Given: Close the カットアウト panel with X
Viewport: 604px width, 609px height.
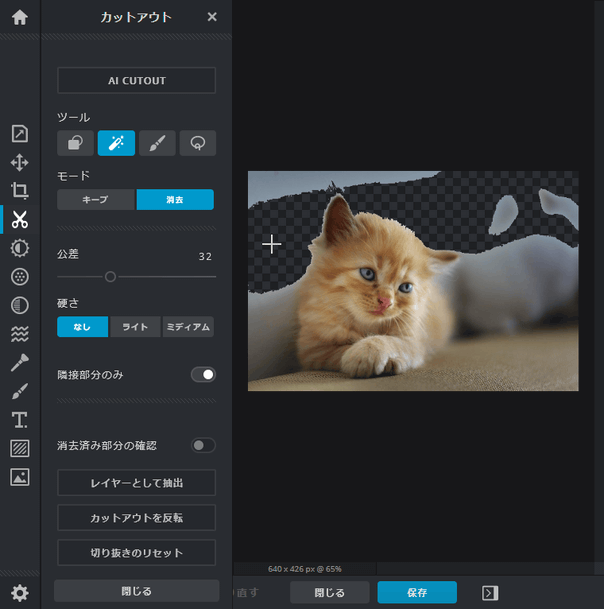Looking at the screenshot, I should coord(212,17).
